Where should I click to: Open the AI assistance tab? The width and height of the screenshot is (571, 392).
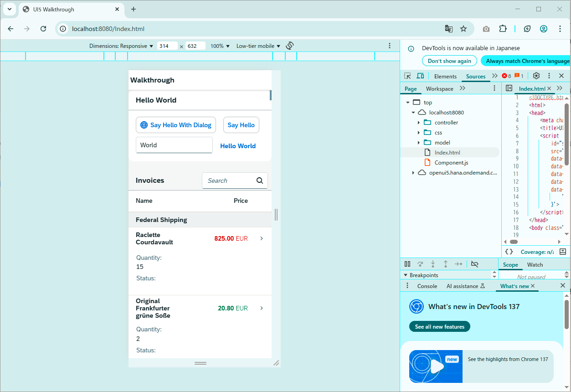pos(466,286)
